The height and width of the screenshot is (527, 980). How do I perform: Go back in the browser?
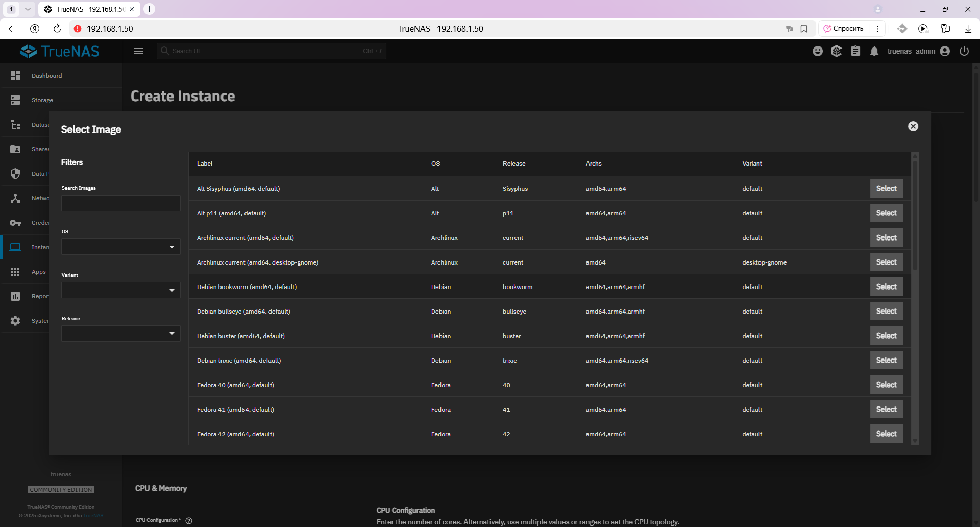point(12,29)
